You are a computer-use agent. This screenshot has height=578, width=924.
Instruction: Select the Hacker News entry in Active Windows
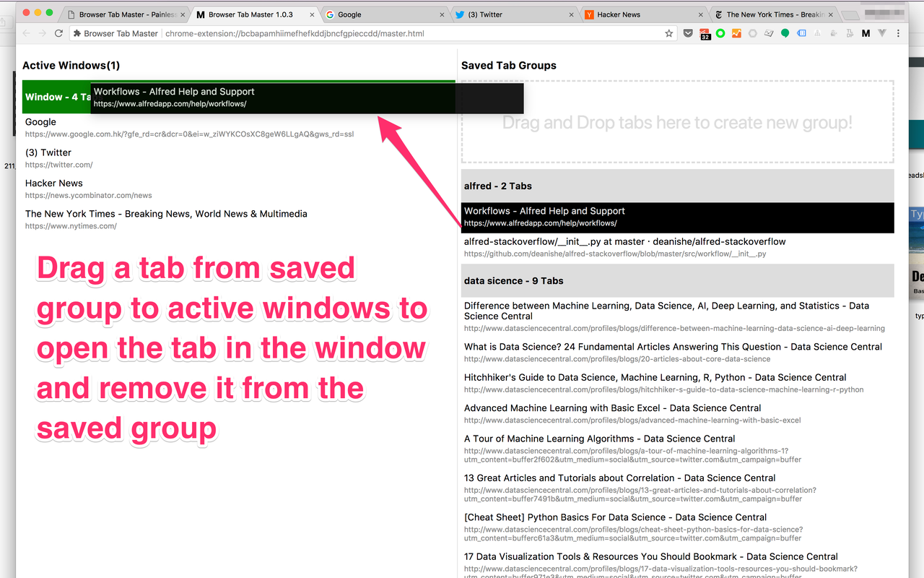click(239, 189)
